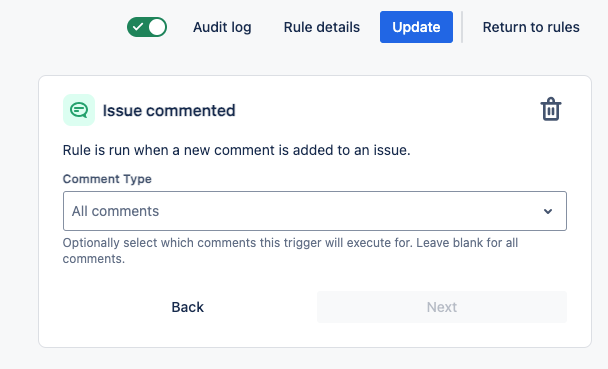Click the Issue commented speech bubble icon
Screen dimensions: 608x369
pyautogui.click(x=79, y=110)
